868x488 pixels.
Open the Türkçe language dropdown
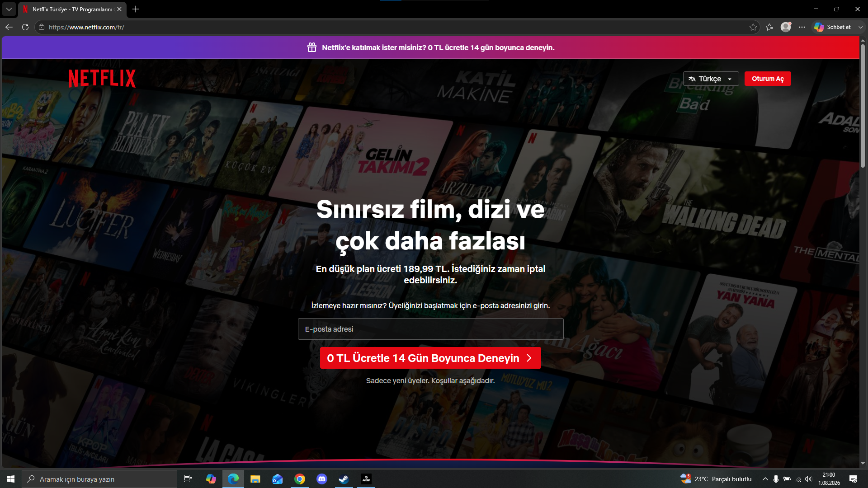click(711, 79)
